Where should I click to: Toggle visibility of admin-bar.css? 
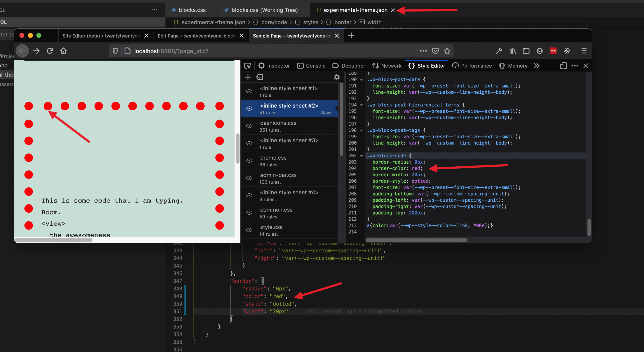(x=249, y=178)
